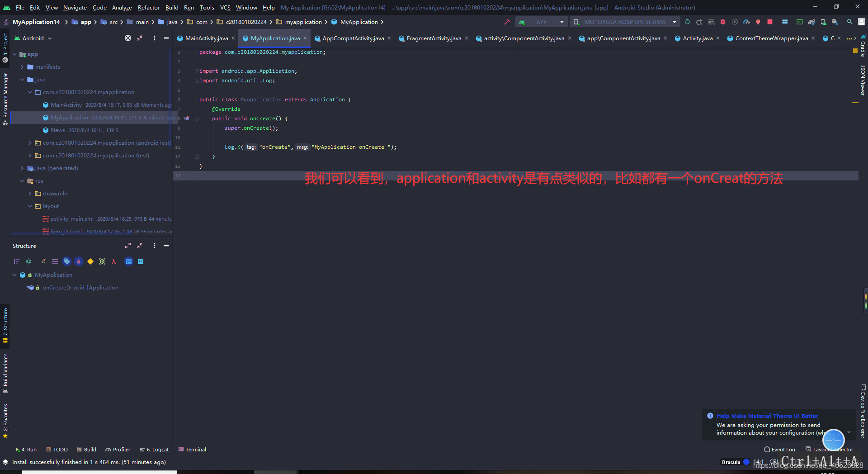Screen dimensions: 868x474
Task: Click the user account avatar icon
Action: coord(862,22)
